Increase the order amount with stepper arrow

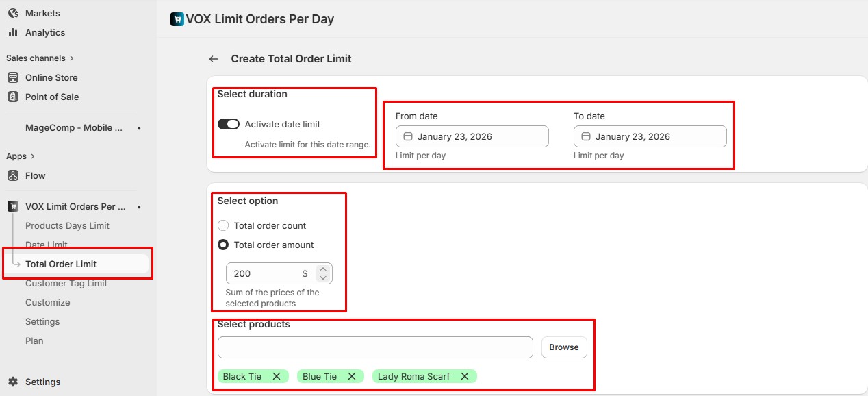pos(323,269)
